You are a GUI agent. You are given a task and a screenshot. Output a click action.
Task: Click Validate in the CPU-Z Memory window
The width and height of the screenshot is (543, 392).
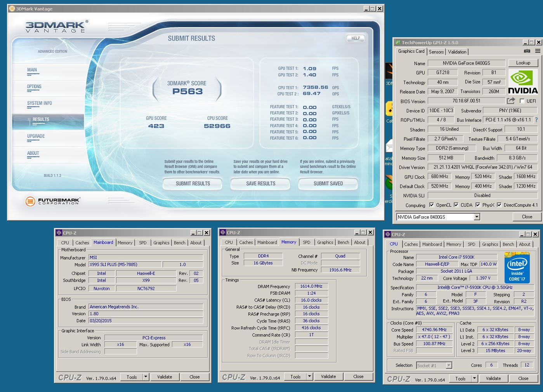[x=328, y=376]
